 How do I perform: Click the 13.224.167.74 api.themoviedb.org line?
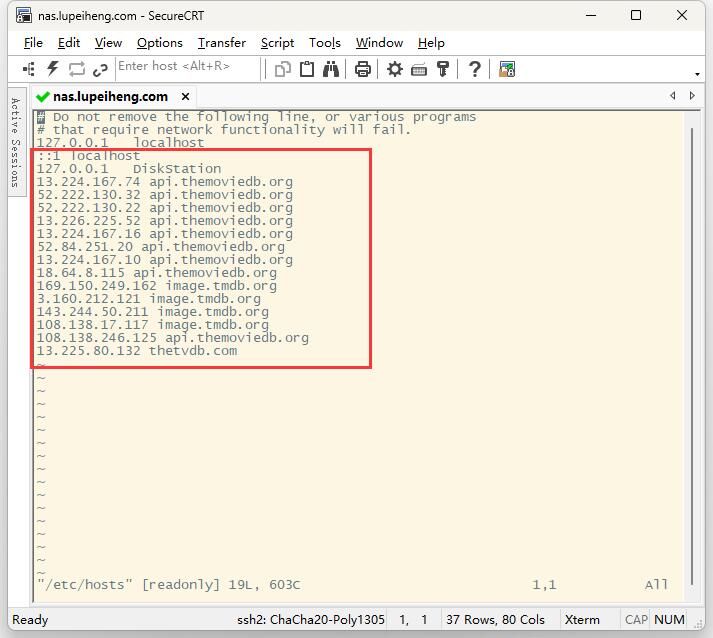(165, 182)
